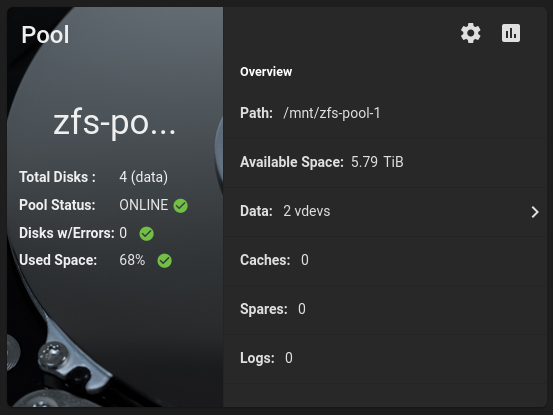Click the Path /mnt/zfs-pool-1 row
Screen dimensions: 553x415
(x=385, y=114)
